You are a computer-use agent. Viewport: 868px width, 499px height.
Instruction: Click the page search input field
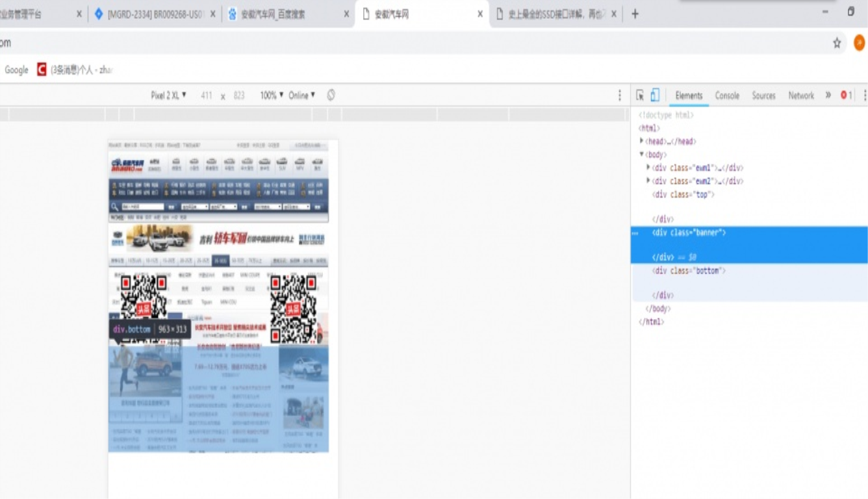pos(142,207)
